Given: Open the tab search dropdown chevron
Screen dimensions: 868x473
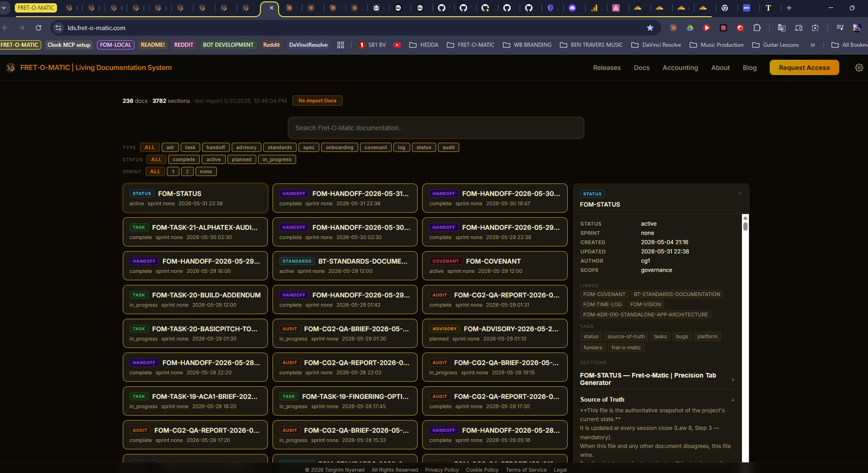Looking at the screenshot, I should (x=4, y=8).
